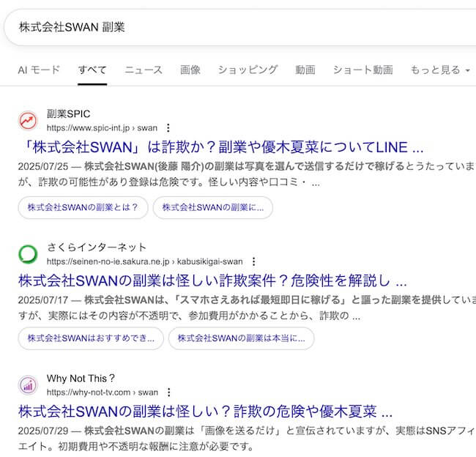The image size is (476, 457).
Task: Click the snippet date 2025/07/25
Action: pyautogui.click(x=43, y=166)
